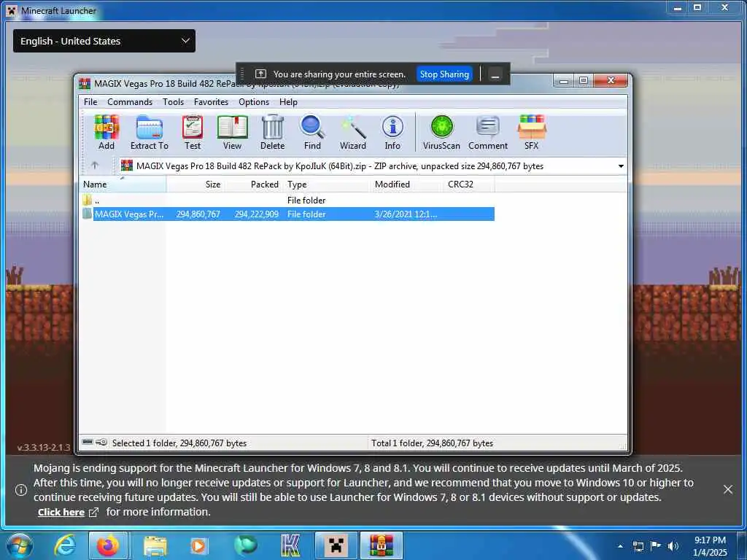Click the Delete trash can icon
Image resolution: width=747 pixels, height=560 pixels.
pos(273,133)
